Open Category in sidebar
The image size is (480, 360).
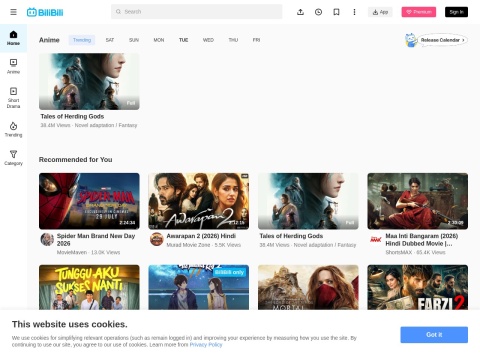click(x=13, y=158)
